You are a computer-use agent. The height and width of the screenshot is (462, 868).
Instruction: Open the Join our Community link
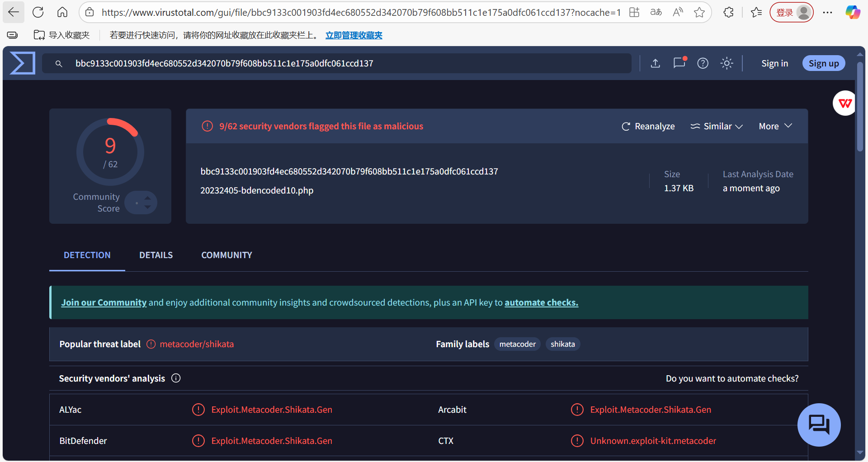104,302
